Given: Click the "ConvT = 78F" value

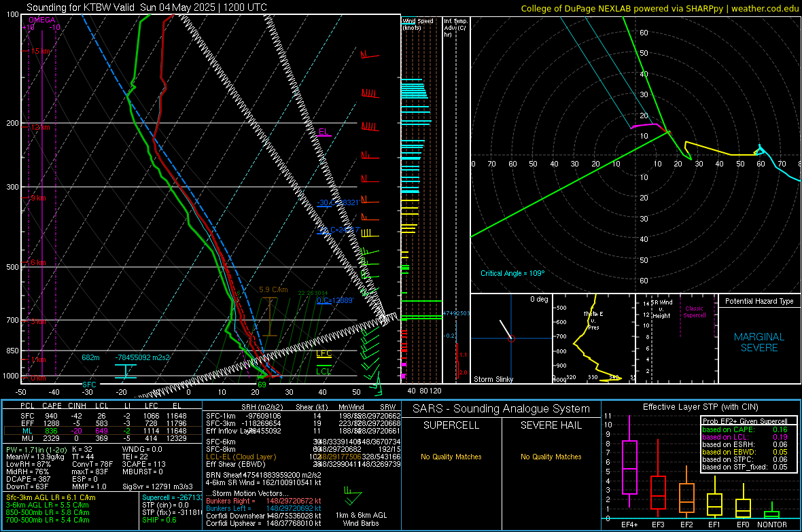Looking at the screenshot, I should (x=92, y=465).
